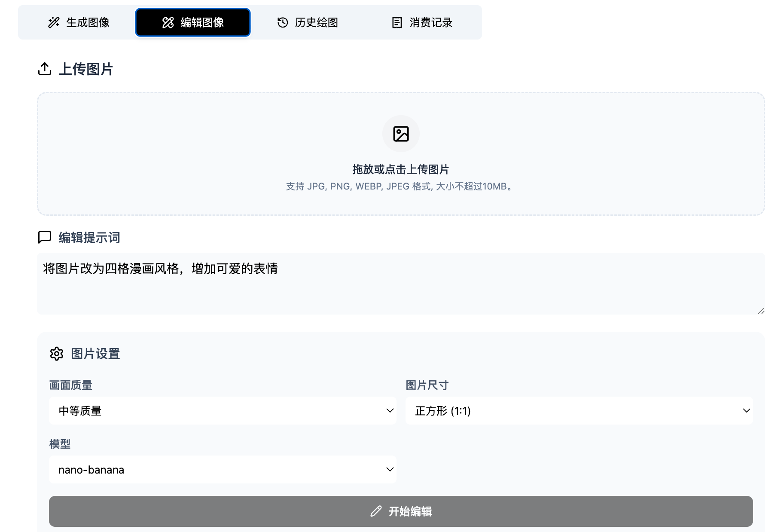Open the 画面质量 dropdown
The height and width of the screenshot is (532, 781).
pos(223,411)
